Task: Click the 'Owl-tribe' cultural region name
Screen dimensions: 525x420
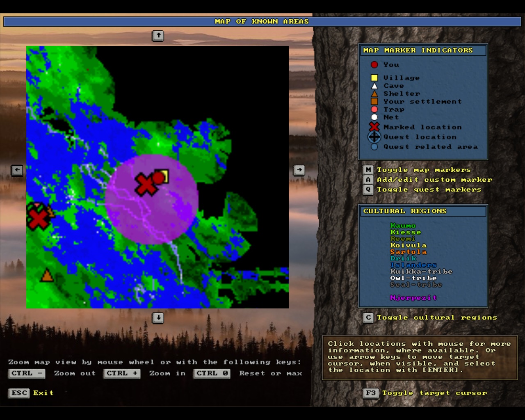Action: point(413,278)
